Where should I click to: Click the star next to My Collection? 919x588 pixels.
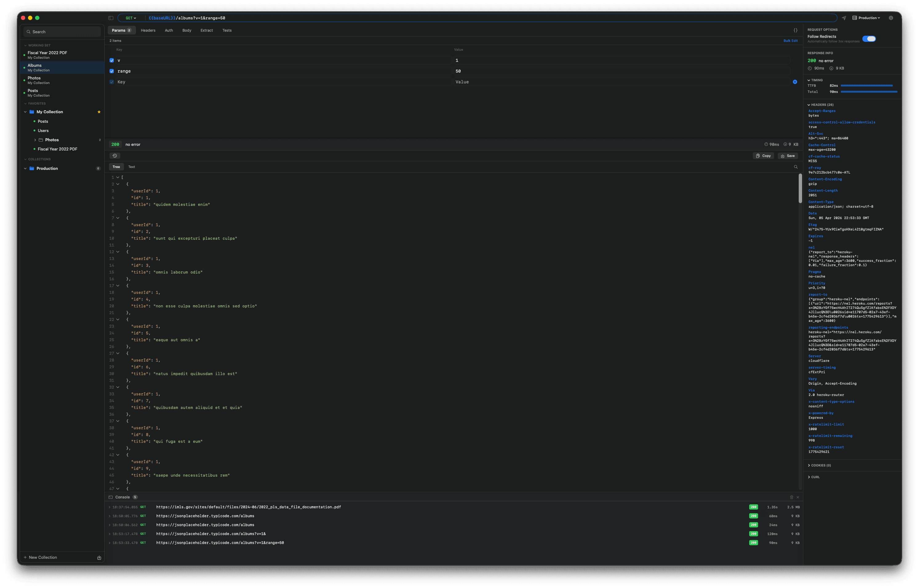pyautogui.click(x=99, y=112)
